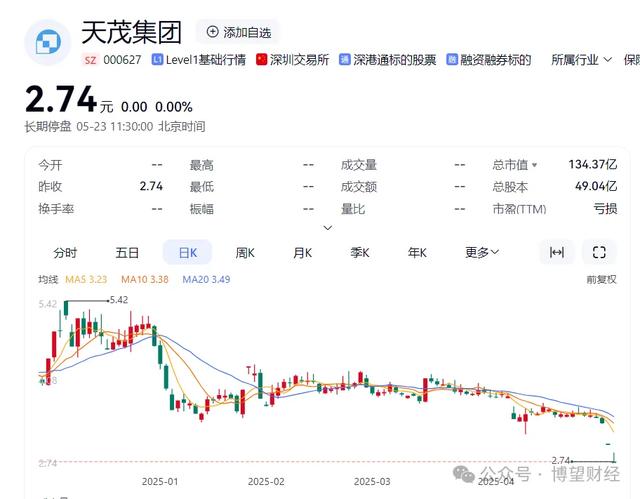The height and width of the screenshot is (499, 640).
Task: Click the 5.42 high price marker
Action: (119, 300)
